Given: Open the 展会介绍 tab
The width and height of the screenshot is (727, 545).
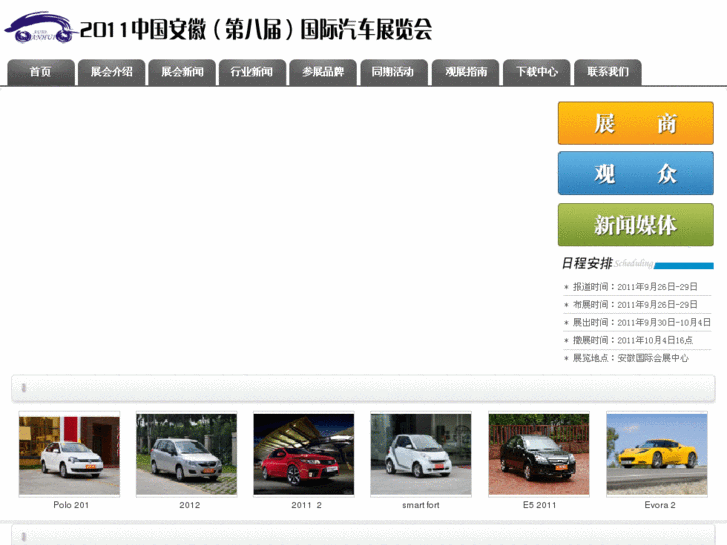Looking at the screenshot, I should pos(112,72).
